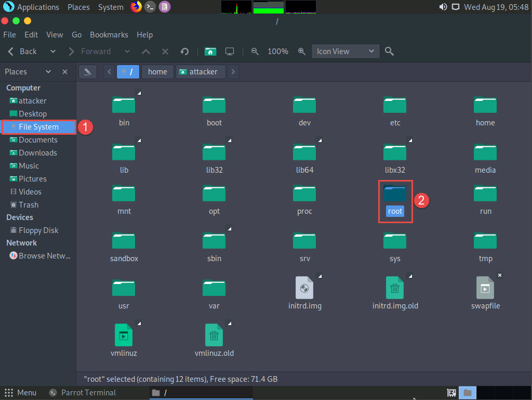Click the Home folder toolbar icon
532x400 pixels.
coord(210,51)
